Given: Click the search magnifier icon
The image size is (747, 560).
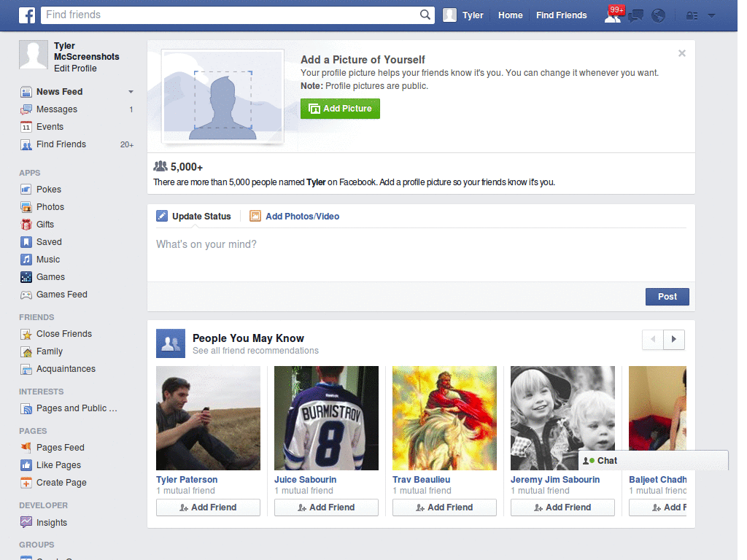Looking at the screenshot, I should tap(425, 15).
